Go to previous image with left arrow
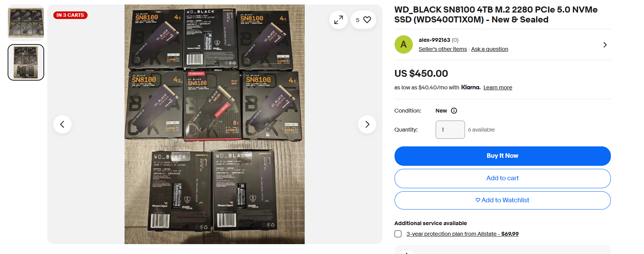Screen dimensions: 644x254 point(62,124)
